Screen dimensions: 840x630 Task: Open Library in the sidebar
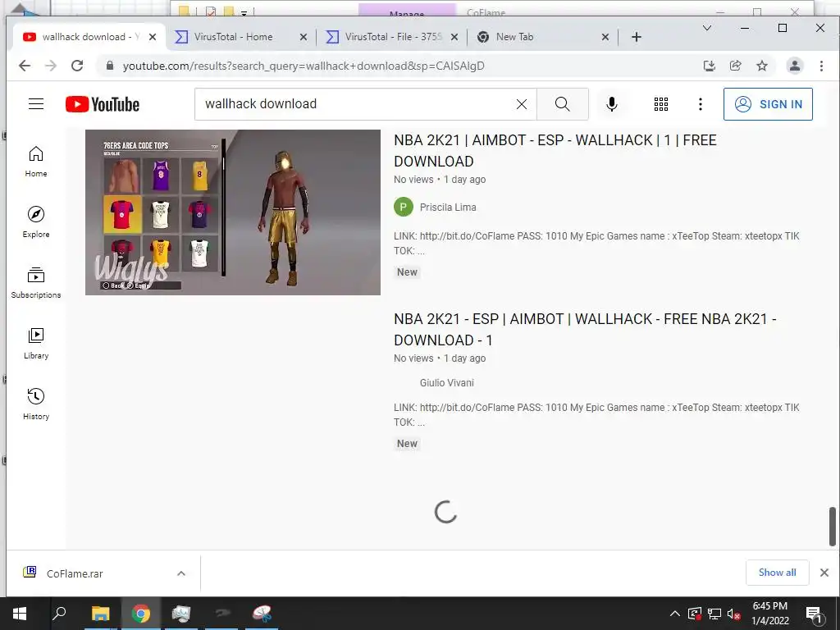[x=36, y=344]
